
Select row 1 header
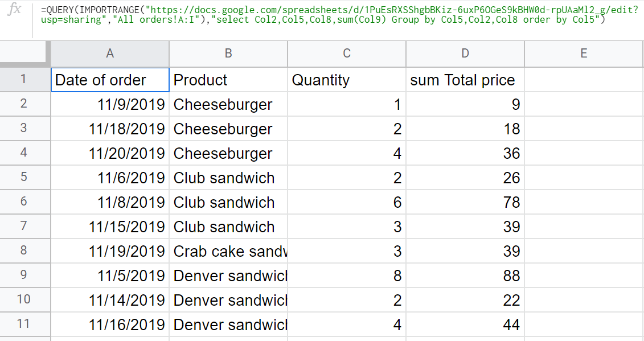click(24, 79)
